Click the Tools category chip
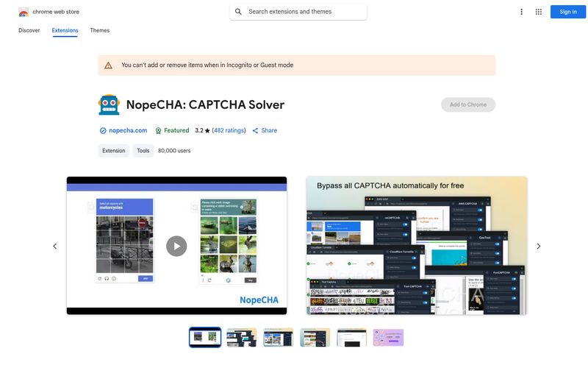This screenshot has height=365, width=588. click(143, 151)
